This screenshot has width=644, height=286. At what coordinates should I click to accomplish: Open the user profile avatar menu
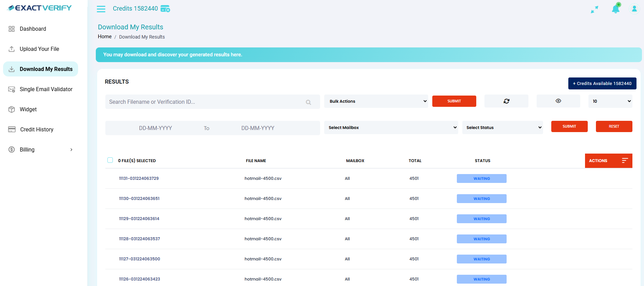(x=634, y=9)
